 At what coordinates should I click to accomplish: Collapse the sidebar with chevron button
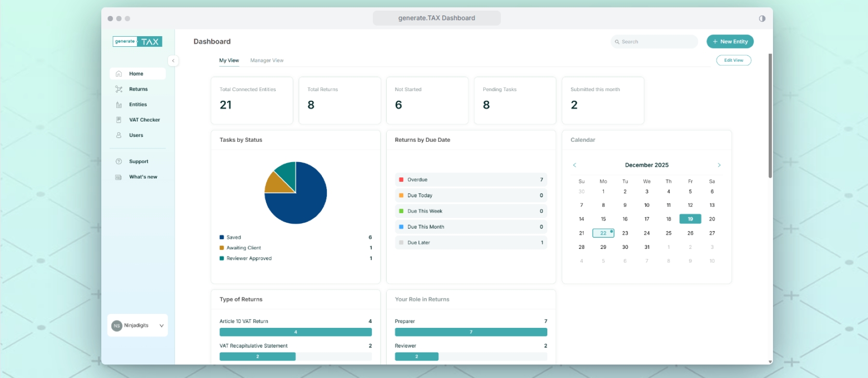coord(173,61)
